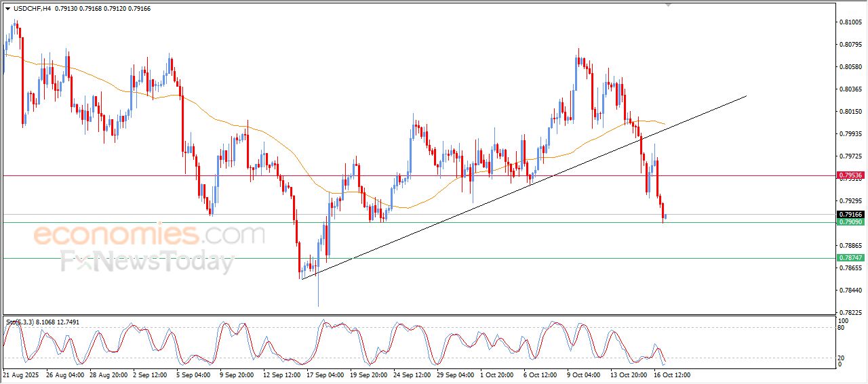Screen dimensions: 868x384
Task: Select the red 0.79536 price label
Action: [x=850, y=175]
